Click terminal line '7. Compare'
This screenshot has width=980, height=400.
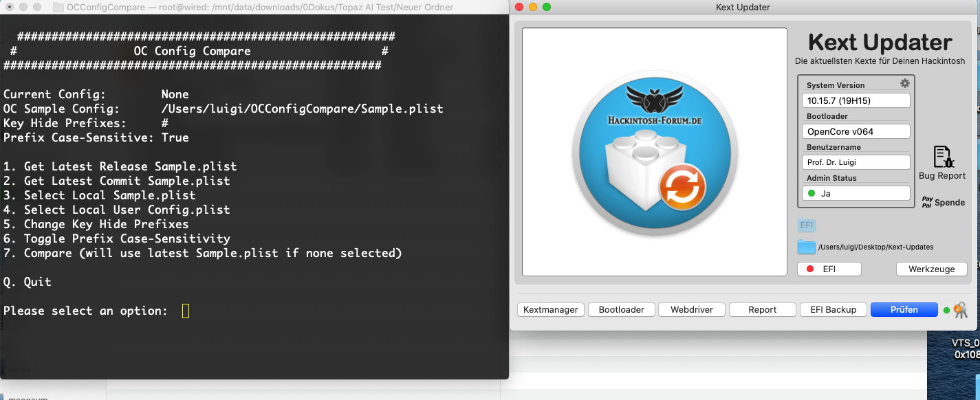coord(202,253)
